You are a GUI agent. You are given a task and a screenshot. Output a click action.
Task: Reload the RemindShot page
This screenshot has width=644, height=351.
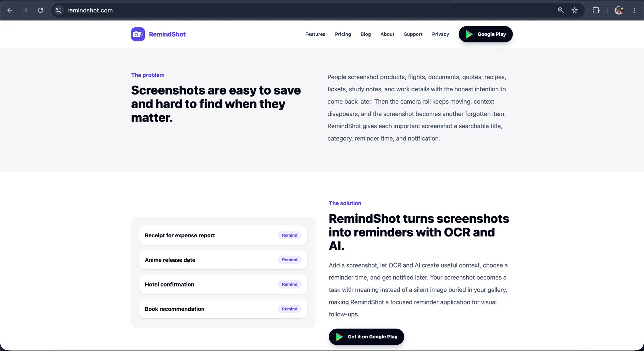point(41,10)
